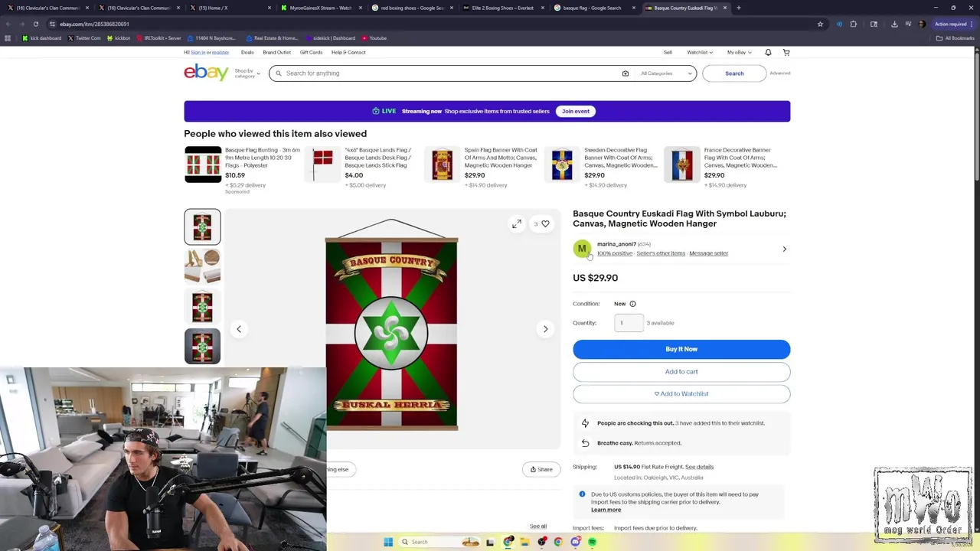Open Spotify from taskbar
Viewport: 980px width, 551px height.
coord(592,542)
